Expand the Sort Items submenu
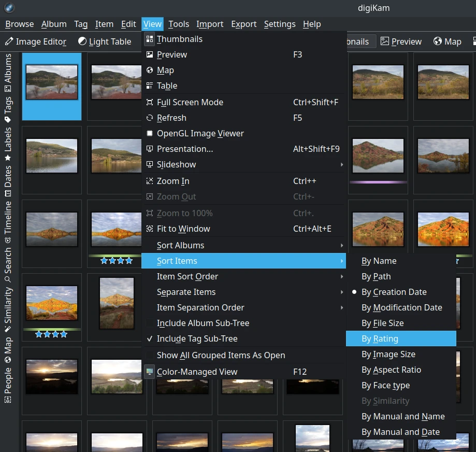Screen dimensions: 476x452 (243, 261)
